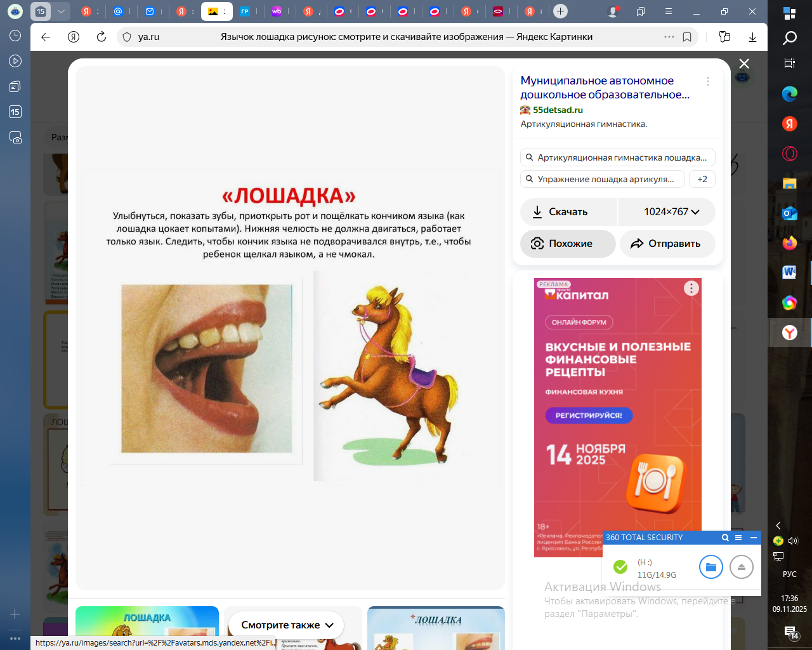Image resolution: width=812 pixels, height=650 pixels.
Task: Open the three-dot options for the image source
Action: pos(708,81)
